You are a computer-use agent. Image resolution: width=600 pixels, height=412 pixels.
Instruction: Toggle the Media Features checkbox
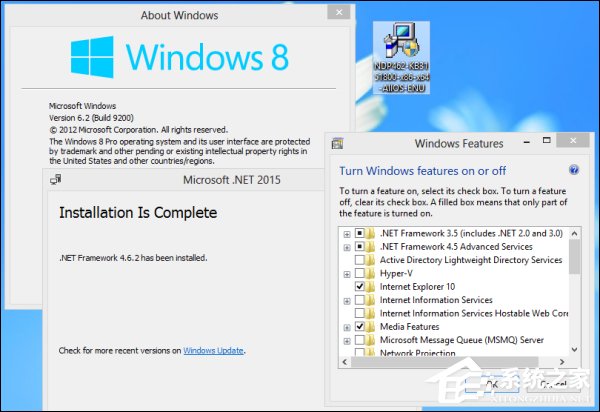pyautogui.click(x=359, y=326)
